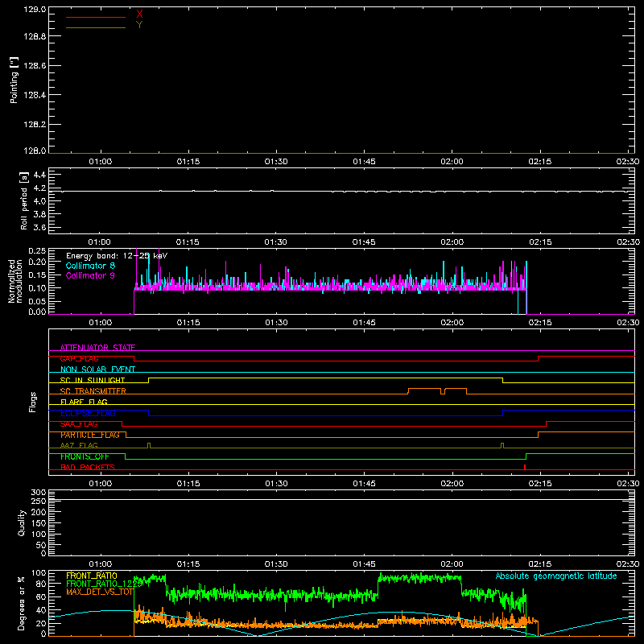Image resolution: width=644 pixels, height=644 pixels.
Task: Click the '0.05' modulation tick label
Action: pos(37,301)
